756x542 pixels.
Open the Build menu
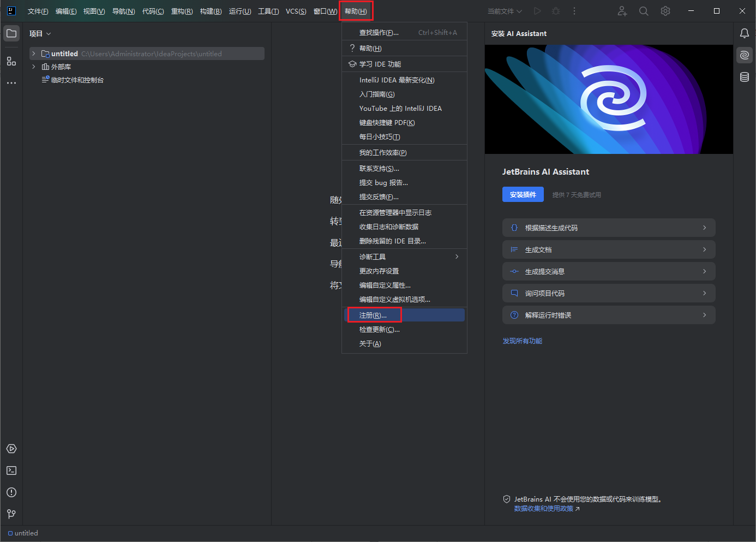[211, 11]
